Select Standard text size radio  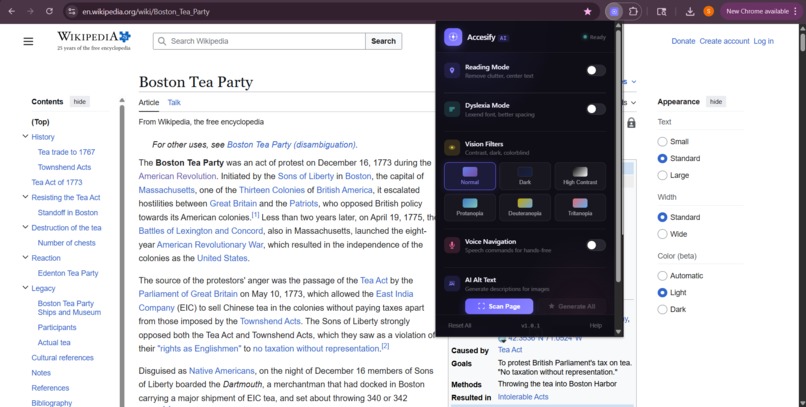point(662,158)
